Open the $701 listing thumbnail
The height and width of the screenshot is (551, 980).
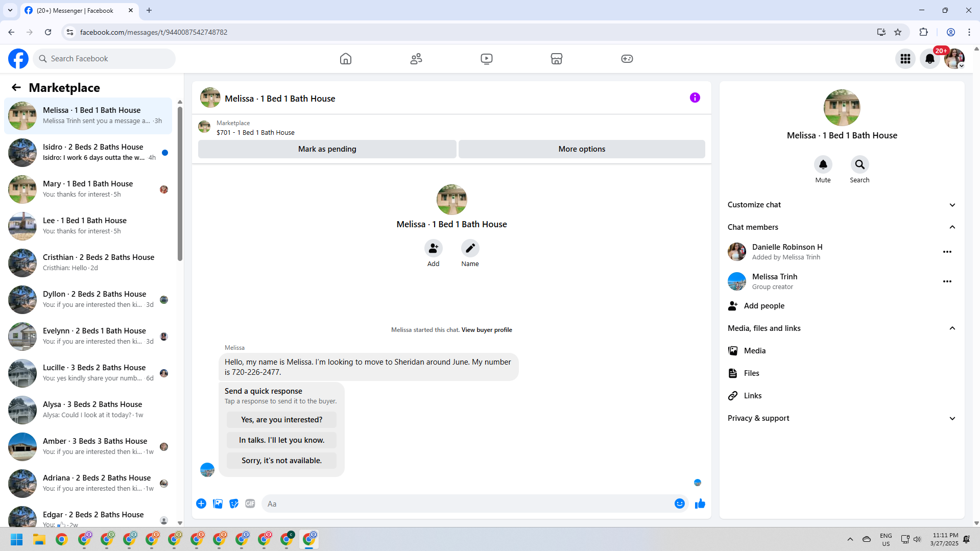click(204, 127)
